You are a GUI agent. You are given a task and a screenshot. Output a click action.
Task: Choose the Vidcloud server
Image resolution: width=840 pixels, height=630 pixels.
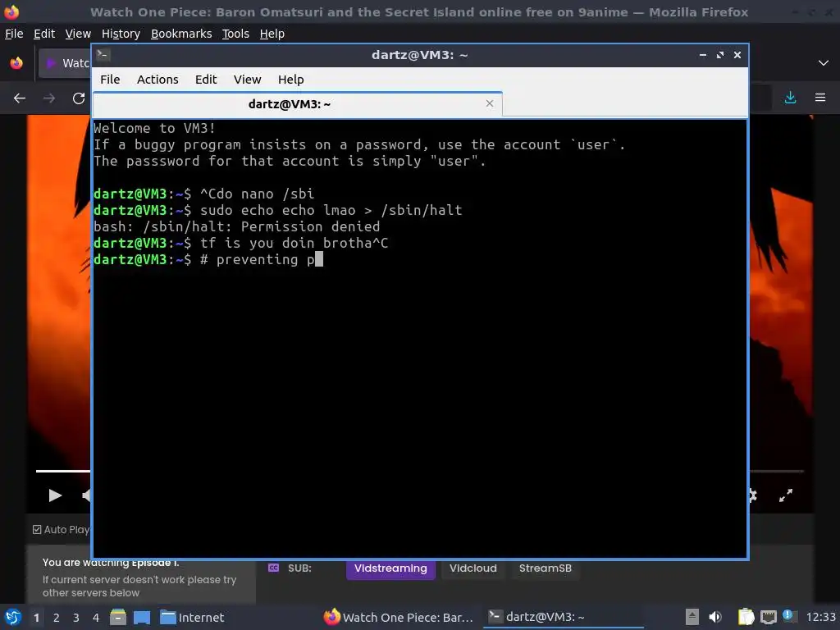473,568
